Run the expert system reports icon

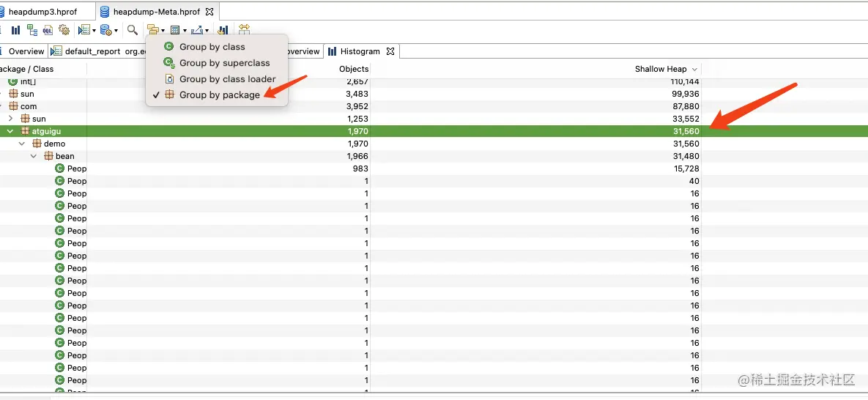click(84, 30)
